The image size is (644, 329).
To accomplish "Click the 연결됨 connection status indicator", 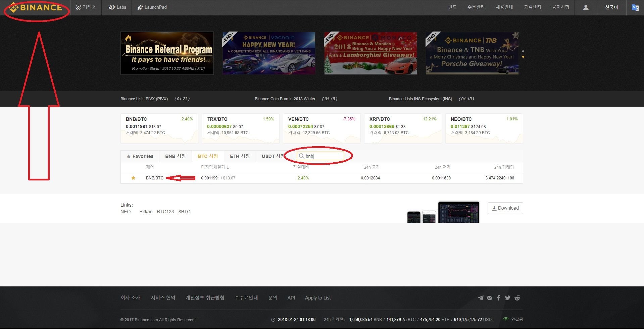I will [513, 320].
